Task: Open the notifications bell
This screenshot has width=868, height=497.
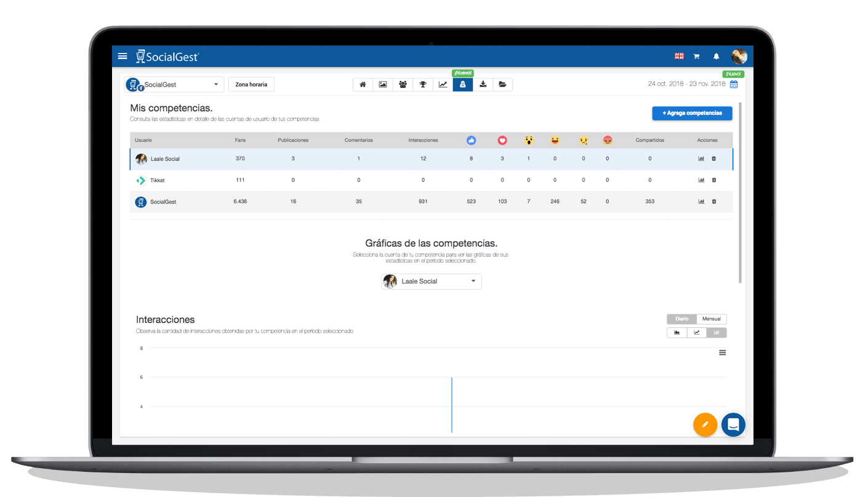Action: 716,56
